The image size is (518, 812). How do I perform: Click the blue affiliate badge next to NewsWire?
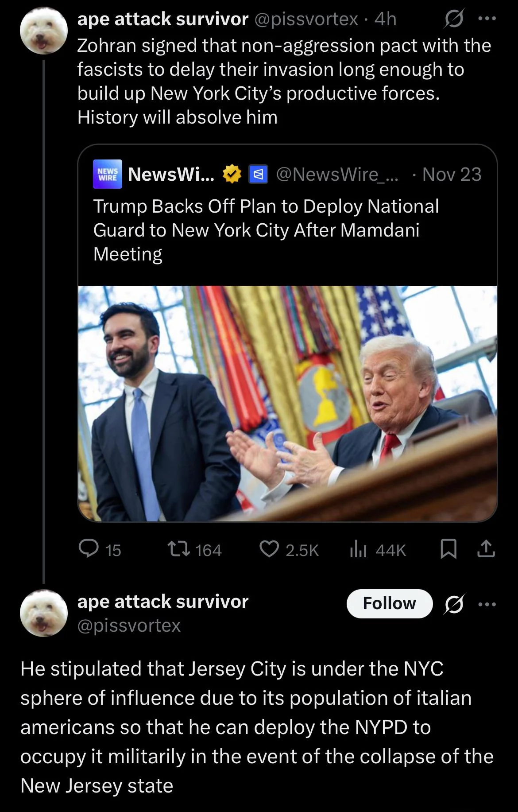point(258,174)
